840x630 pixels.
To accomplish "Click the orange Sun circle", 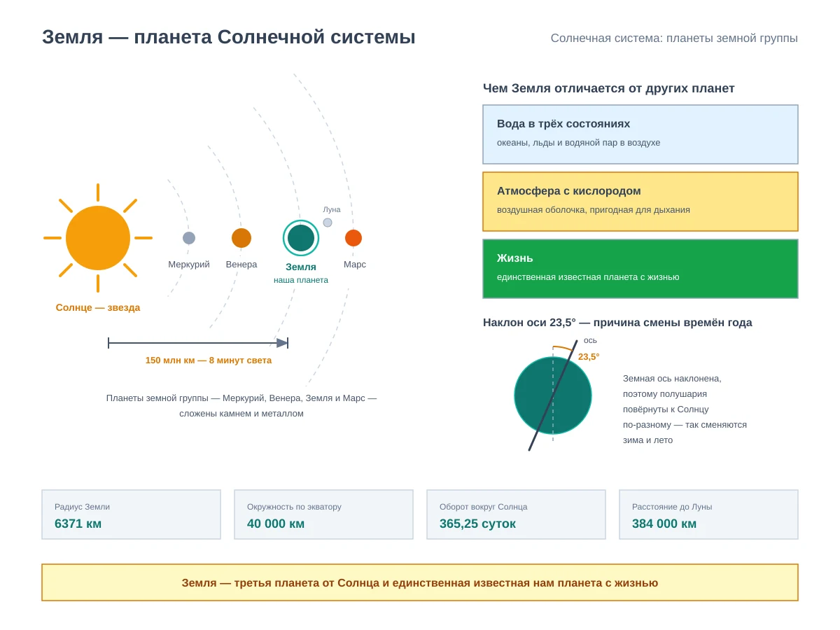I will [x=98, y=238].
